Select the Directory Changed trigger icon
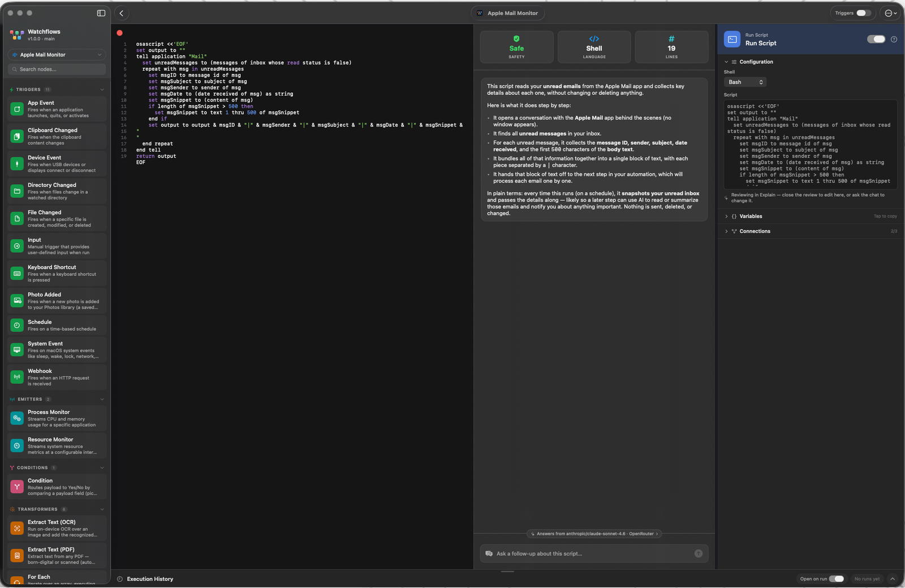Image resolution: width=905 pixels, height=588 pixels. point(17,191)
